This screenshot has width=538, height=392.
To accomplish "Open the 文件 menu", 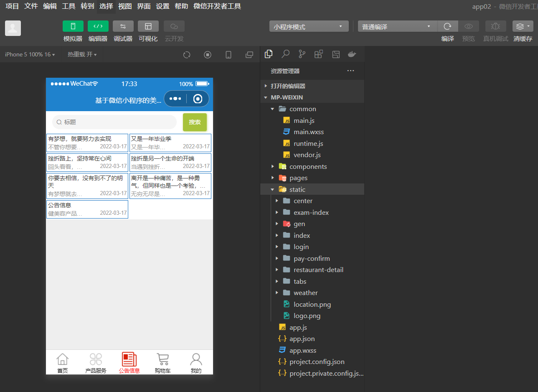I will 31,6.
